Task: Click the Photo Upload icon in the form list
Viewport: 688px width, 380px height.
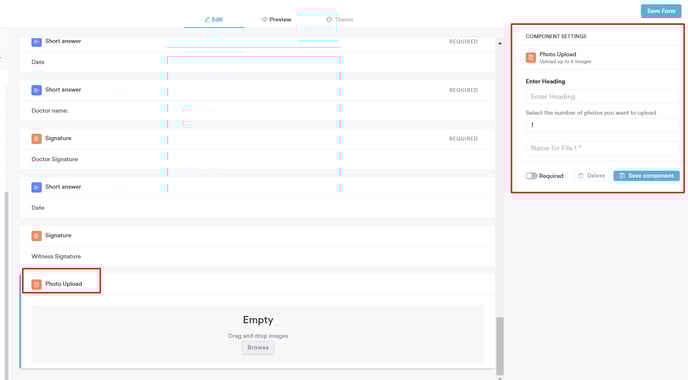Action: (x=36, y=284)
